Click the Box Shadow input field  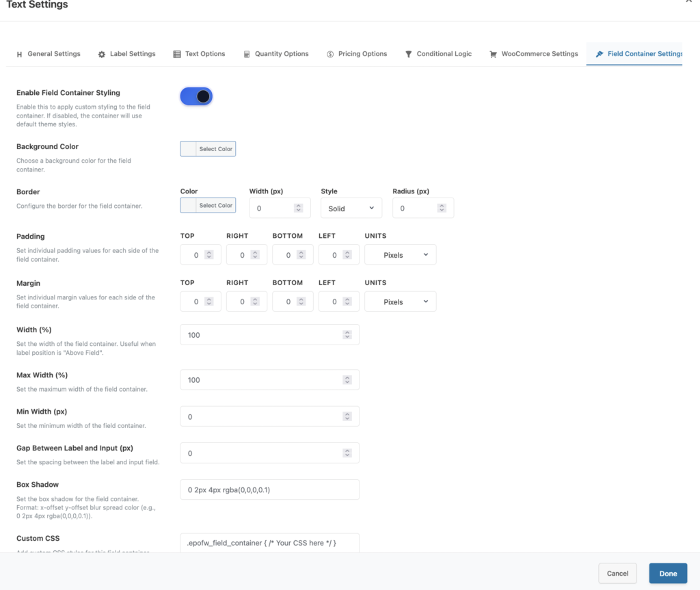click(269, 490)
